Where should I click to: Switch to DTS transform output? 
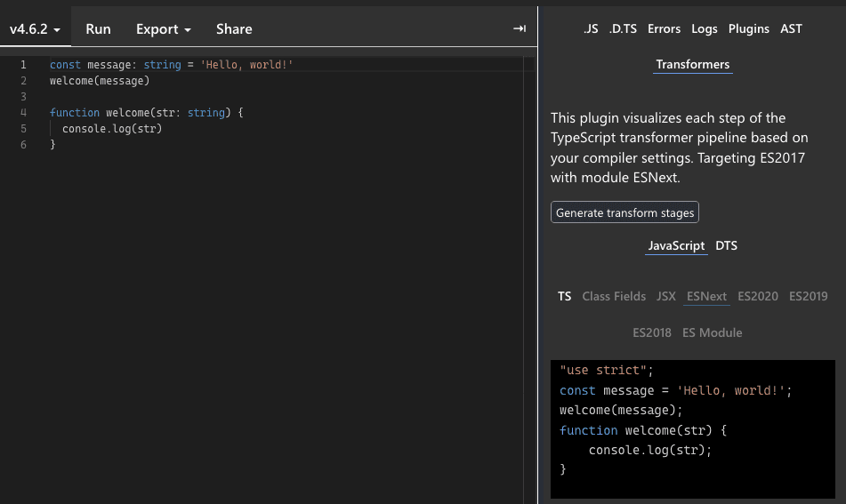(x=726, y=245)
